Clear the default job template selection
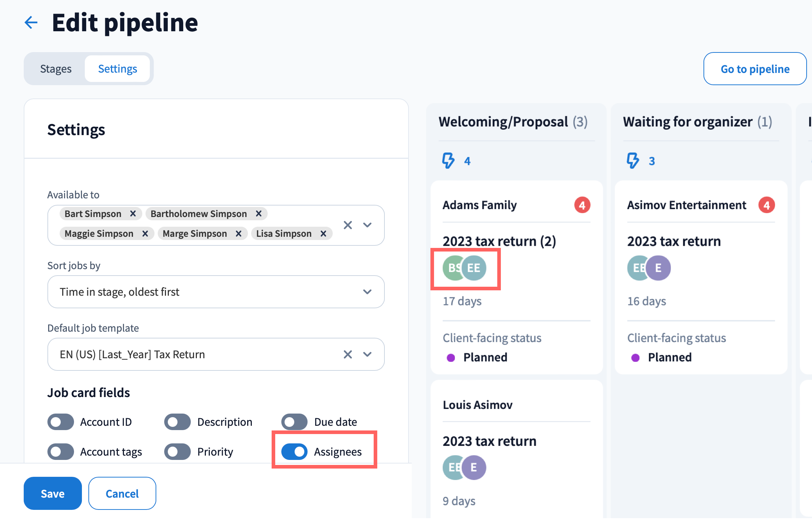The width and height of the screenshot is (812, 521). (347, 355)
